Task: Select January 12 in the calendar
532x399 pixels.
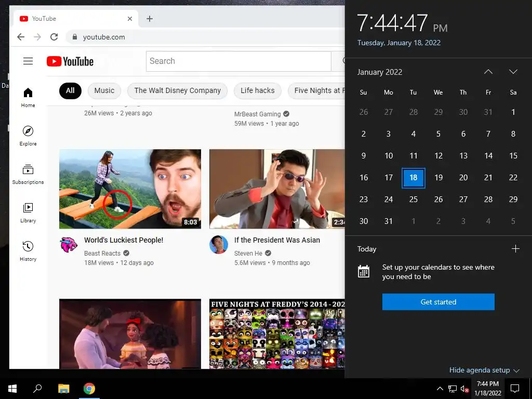Action: 438,156
